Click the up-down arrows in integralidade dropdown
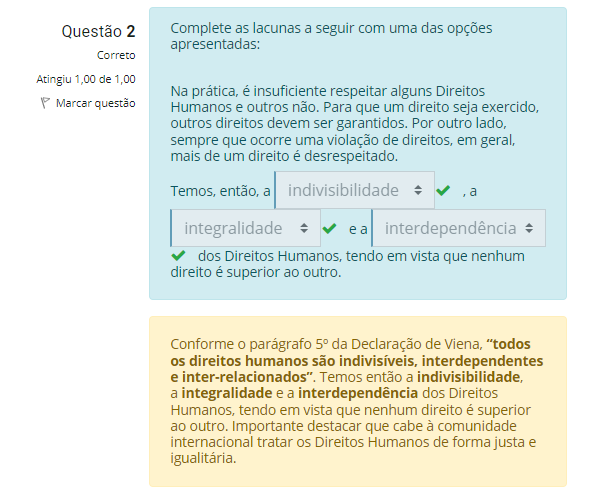The image size is (590, 497). [x=304, y=228]
